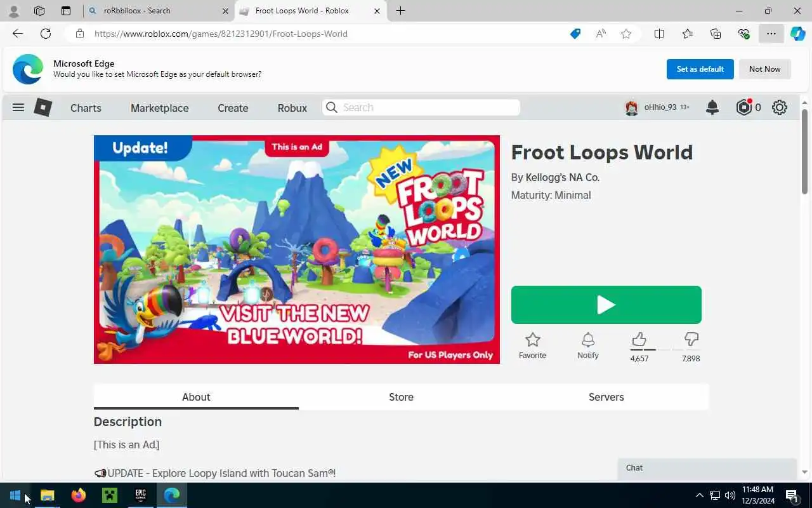This screenshot has height=508, width=812.
Task: Toggle Notify bell for this game
Action: [x=588, y=346]
